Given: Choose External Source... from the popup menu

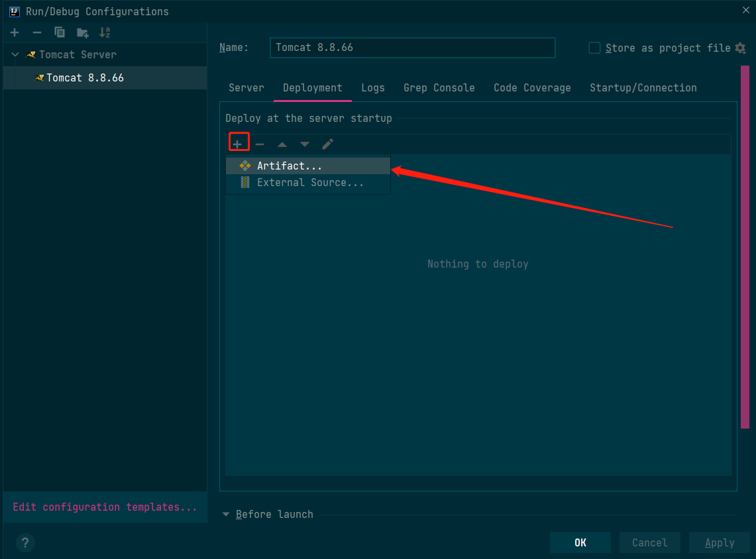Looking at the screenshot, I should pyautogui.click(x=308, y=183).
